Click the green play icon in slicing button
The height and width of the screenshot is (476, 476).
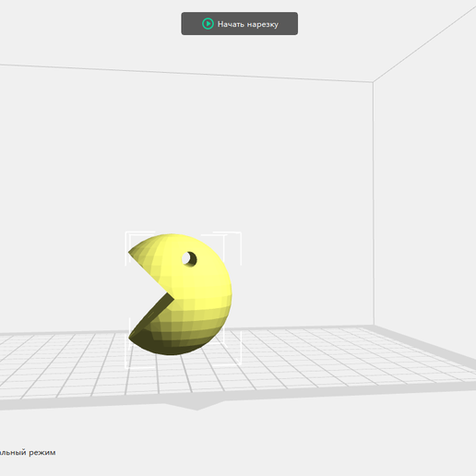coord(208,24)
